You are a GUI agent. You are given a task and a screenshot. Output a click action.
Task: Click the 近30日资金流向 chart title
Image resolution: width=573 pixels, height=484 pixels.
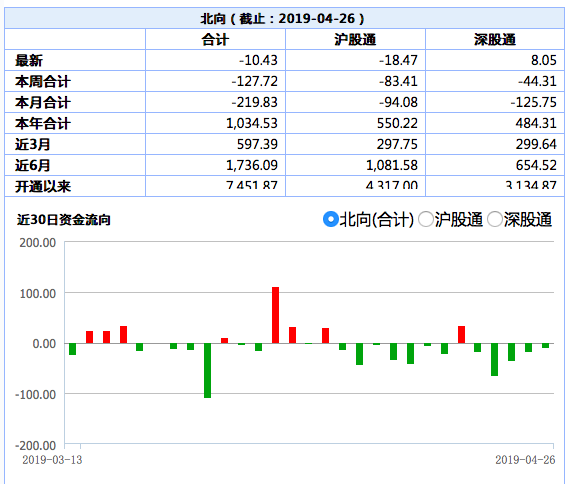pos(64,220)
